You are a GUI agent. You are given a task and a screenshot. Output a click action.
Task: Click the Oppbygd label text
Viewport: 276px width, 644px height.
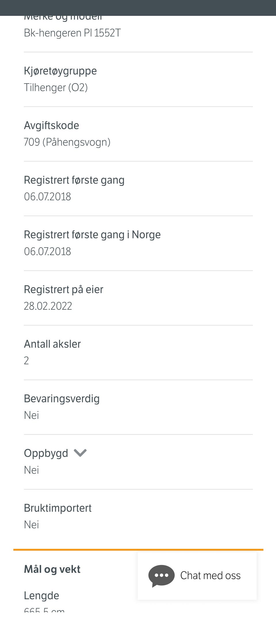(46, 453)
